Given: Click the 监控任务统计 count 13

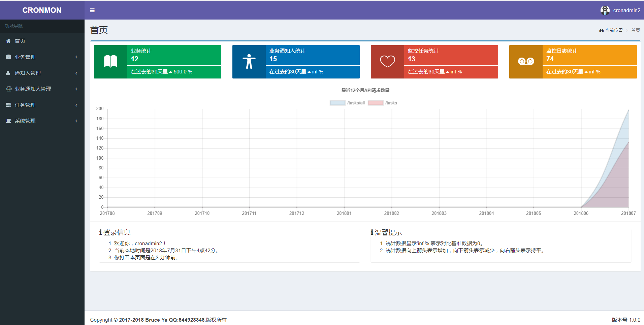Looking at the screenshot, I should pyautogui.click(x=412, y=59).
